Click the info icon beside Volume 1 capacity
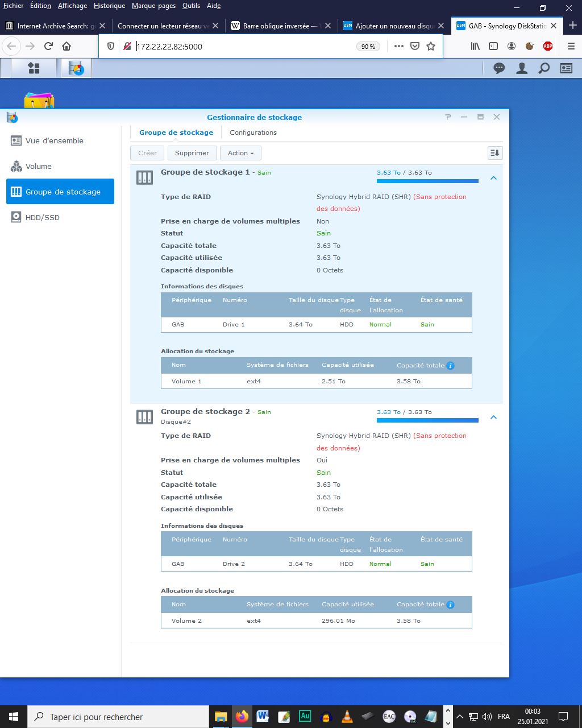Viewport: 582px width, 728px height. coord(450,366)
